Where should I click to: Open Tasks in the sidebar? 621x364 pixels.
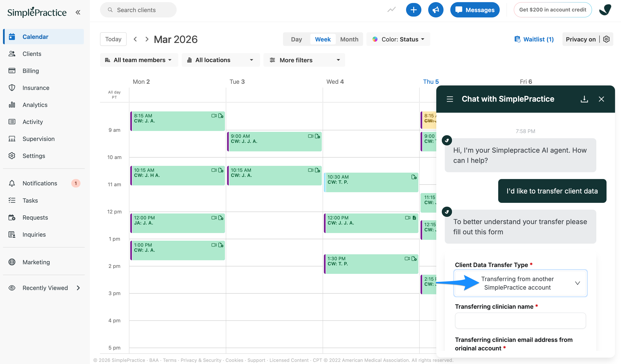point(44,200)
